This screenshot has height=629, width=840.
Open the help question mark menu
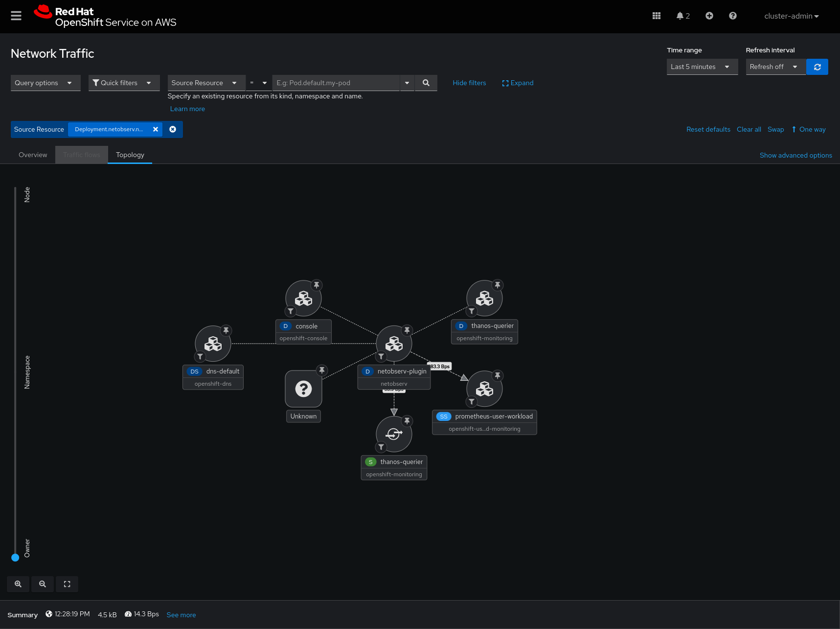pos(732,16)
